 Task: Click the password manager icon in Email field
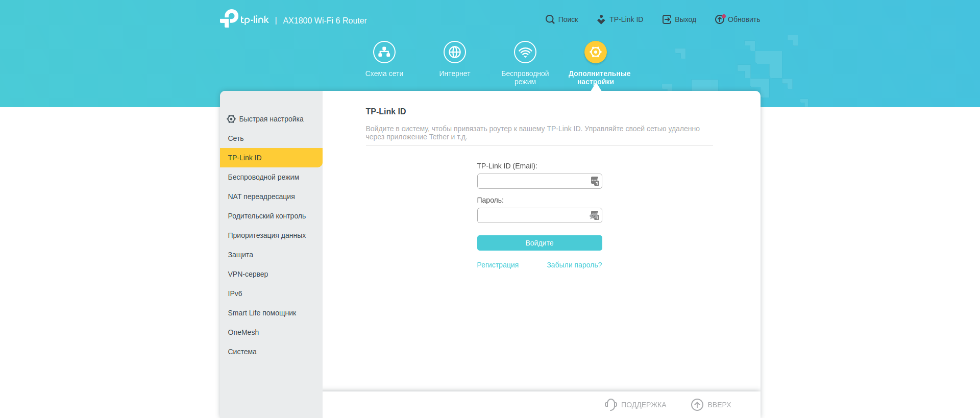click(595, 181)
